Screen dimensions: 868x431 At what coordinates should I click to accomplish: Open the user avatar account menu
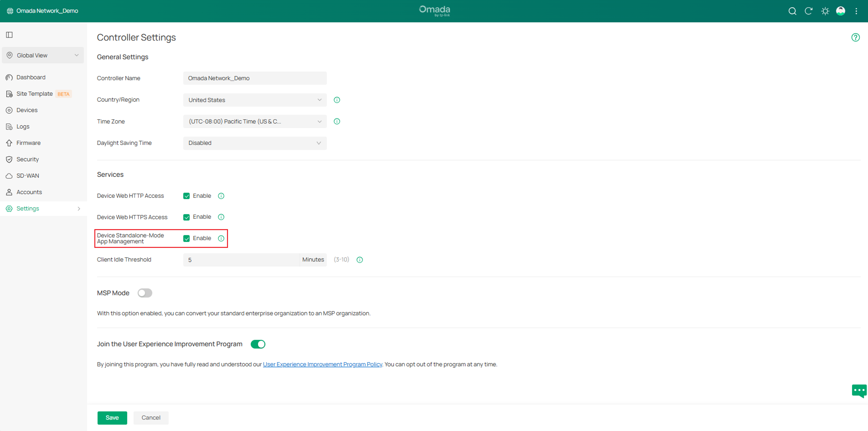[841, 11]
